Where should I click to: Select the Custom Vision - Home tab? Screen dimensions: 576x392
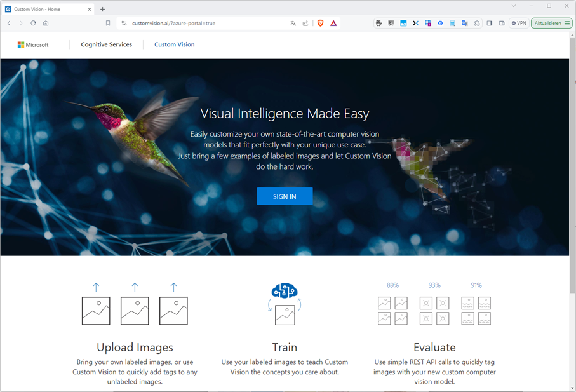(x=48, y=9)
